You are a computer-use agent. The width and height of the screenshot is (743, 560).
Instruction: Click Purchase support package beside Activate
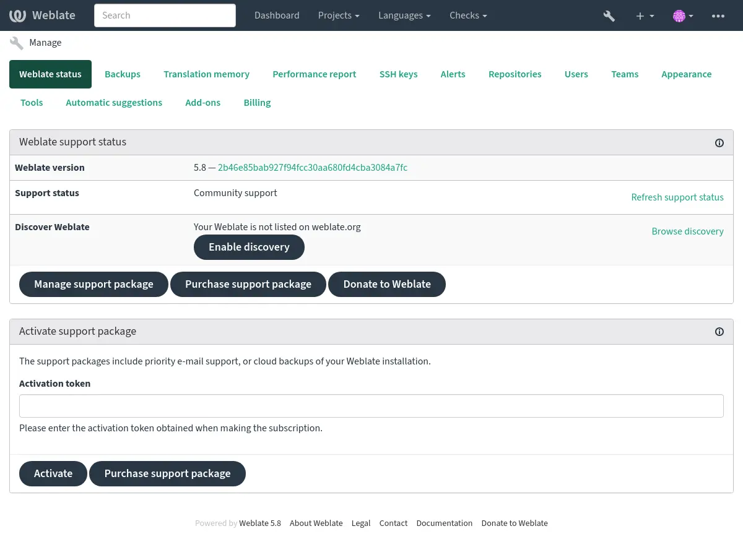pos(167,473)
